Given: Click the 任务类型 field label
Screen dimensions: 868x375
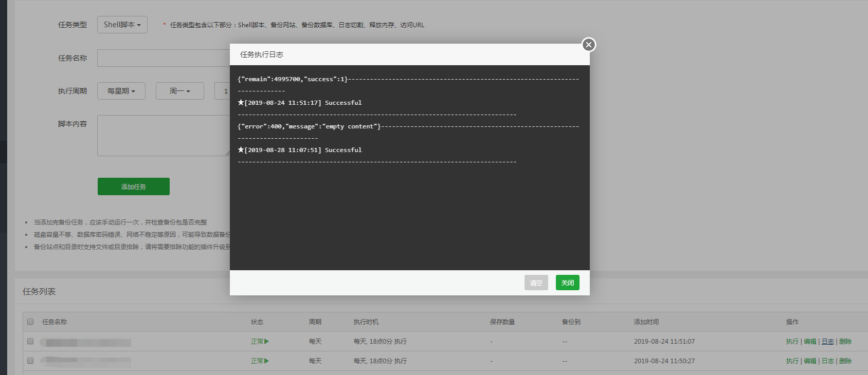Looking at the screenshot, I should 73,25.
